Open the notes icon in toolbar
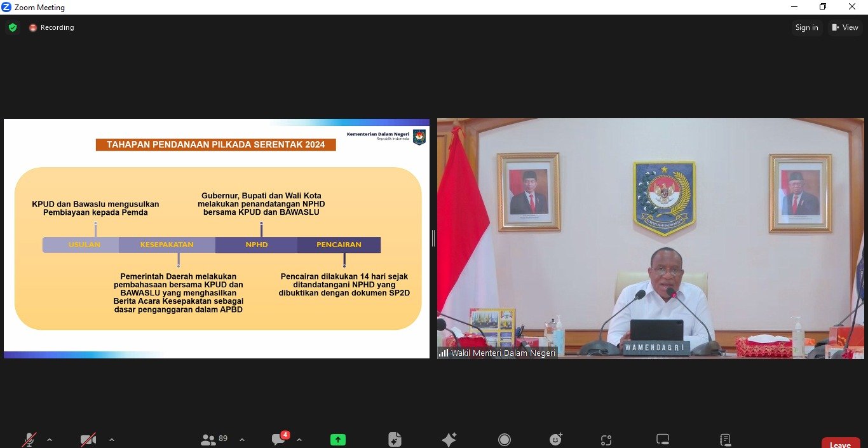The width and height of the screenshot is (868, 448). 725,439
